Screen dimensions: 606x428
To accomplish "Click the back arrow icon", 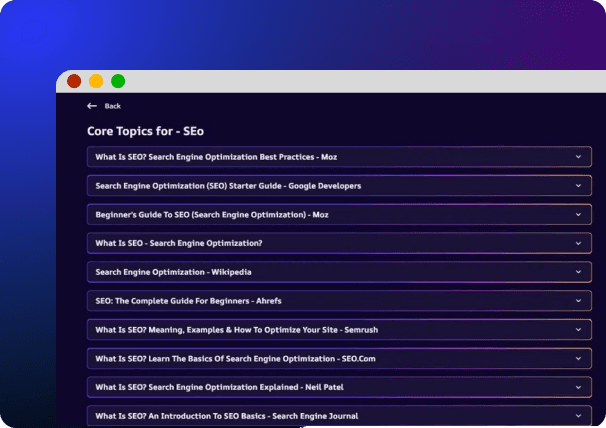I will click(92, 106).
